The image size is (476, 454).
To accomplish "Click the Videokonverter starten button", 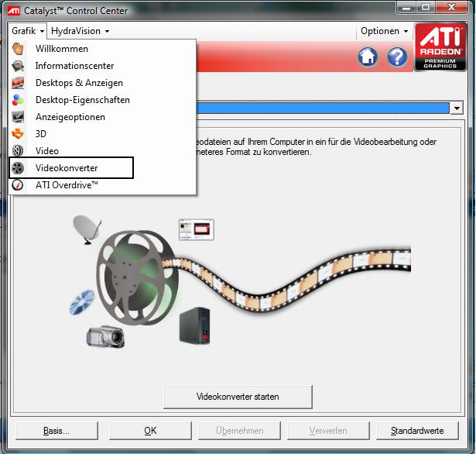I will (238, 397).
